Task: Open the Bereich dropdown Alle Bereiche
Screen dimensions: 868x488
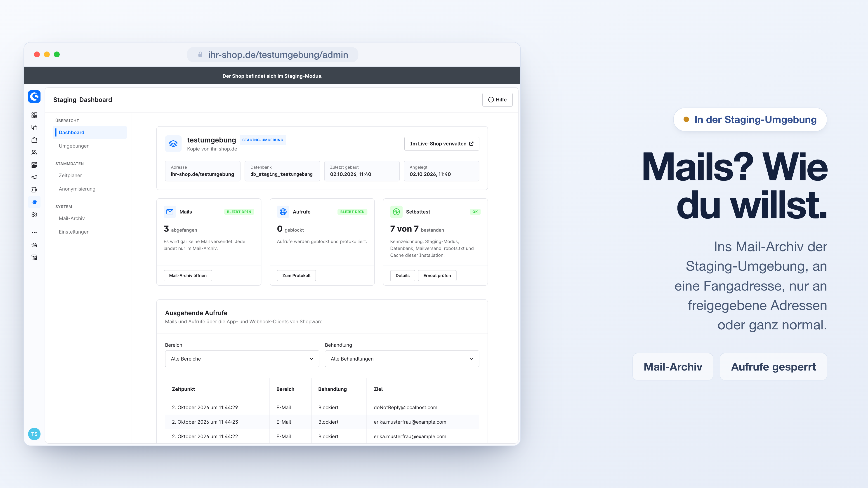Action: click(242, 359)
